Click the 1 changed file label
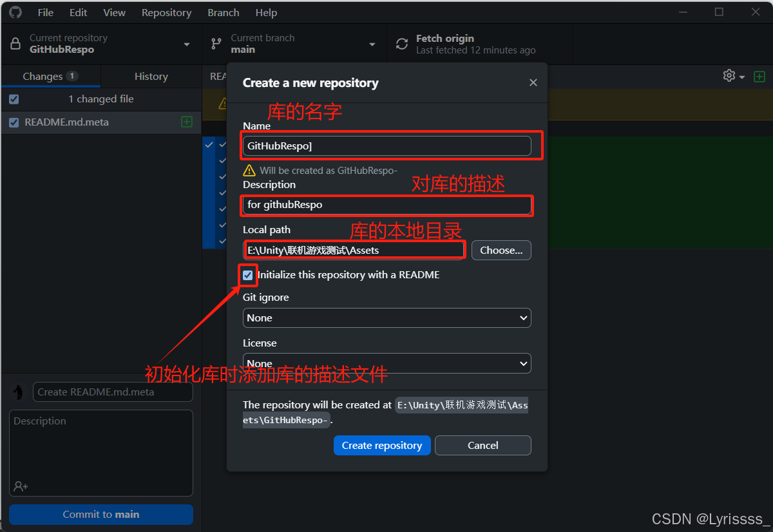773x532 pixels. click(x=101, y=99)
